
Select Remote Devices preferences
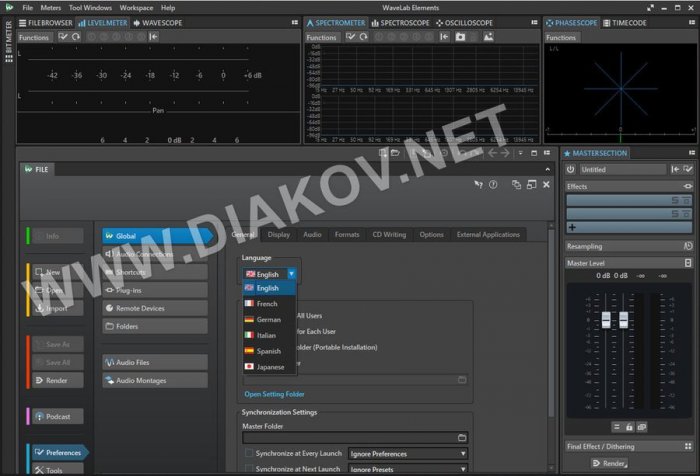click(x=154, y=308)
